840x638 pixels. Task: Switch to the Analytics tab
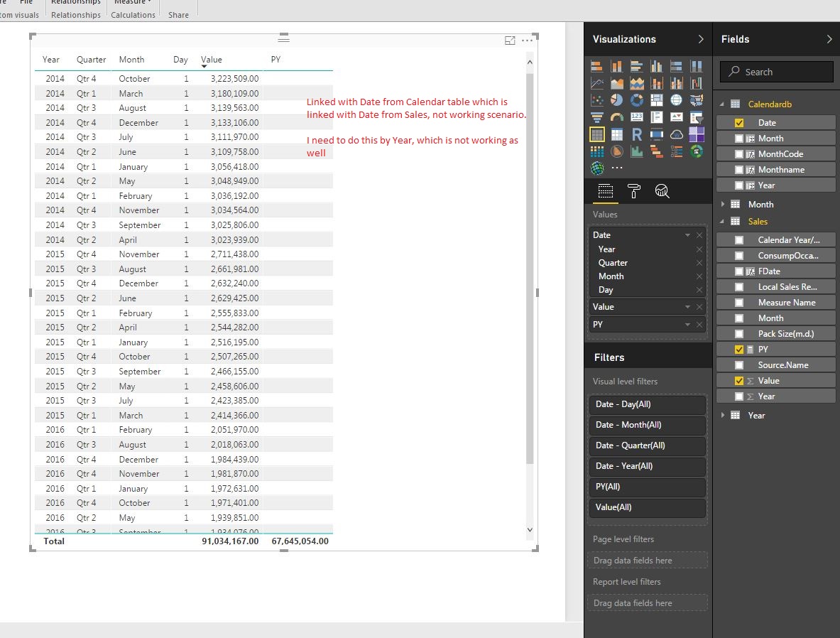coord(662,191)
